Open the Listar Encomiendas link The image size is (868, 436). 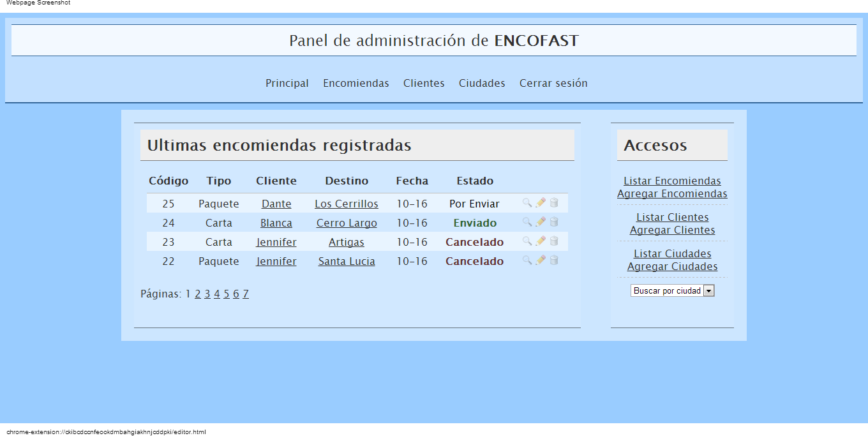pos(672,181)
